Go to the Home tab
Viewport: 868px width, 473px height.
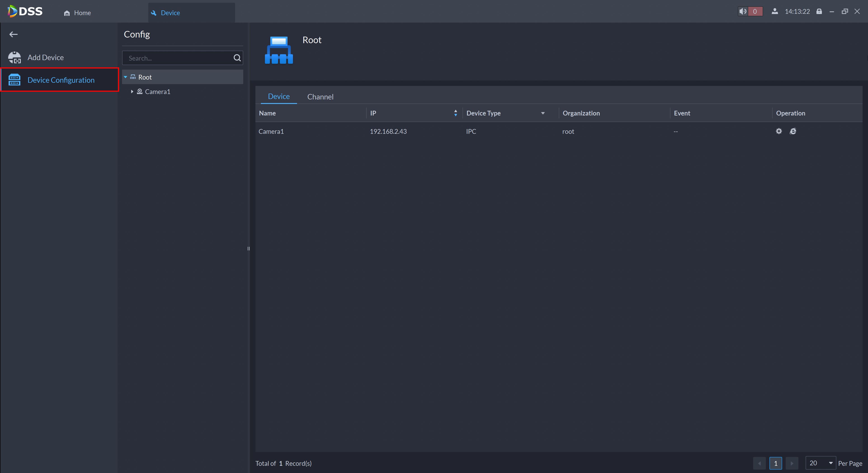pos(78,13)
